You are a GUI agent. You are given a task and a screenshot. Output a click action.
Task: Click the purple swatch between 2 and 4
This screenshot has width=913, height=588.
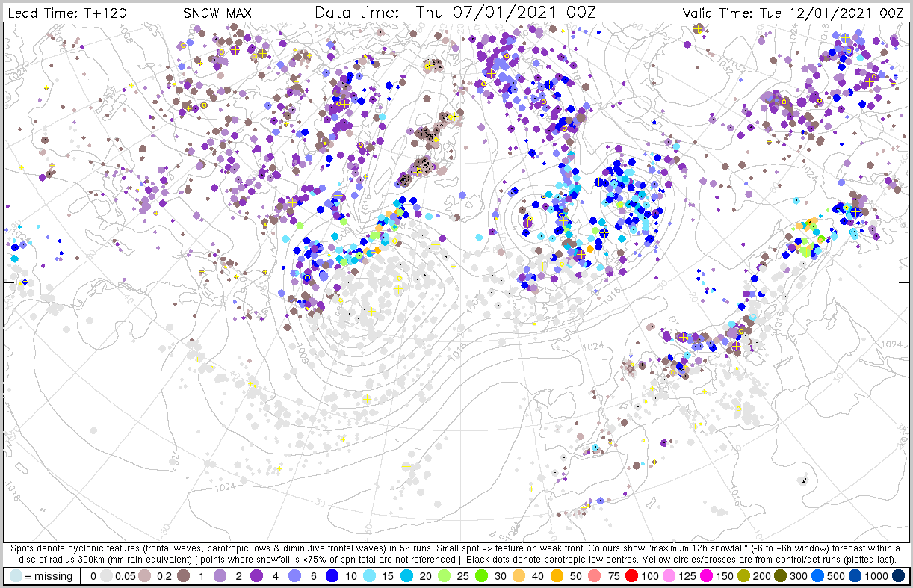point(256,576)
